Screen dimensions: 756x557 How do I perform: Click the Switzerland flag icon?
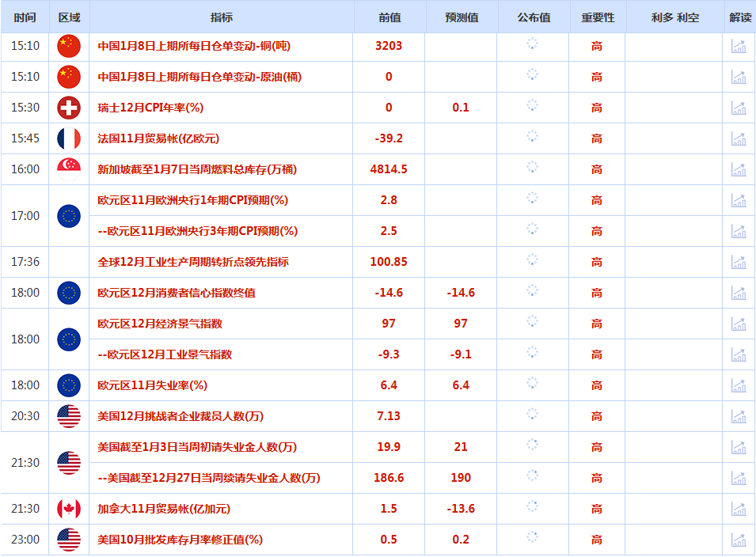(69, 108)
